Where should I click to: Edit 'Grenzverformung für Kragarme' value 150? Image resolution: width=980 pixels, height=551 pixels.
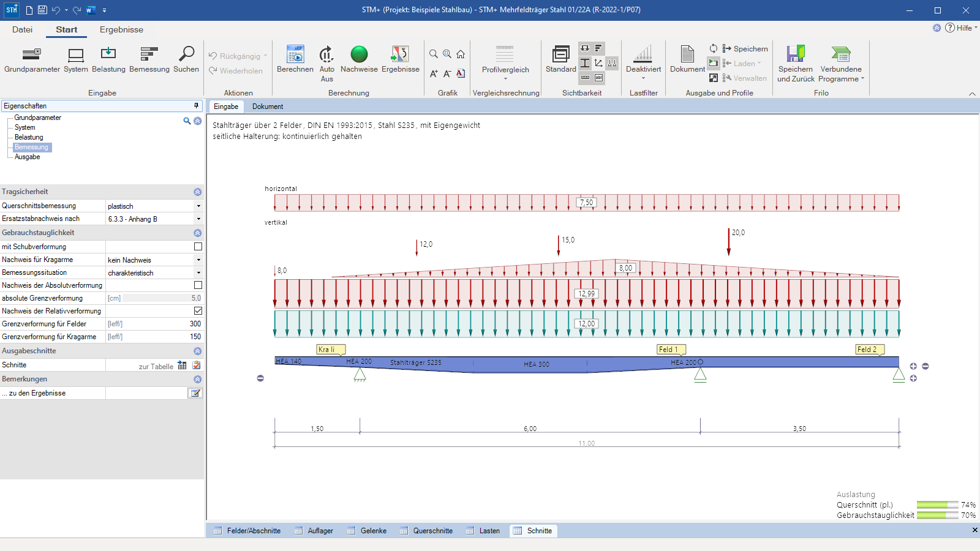coord(154,337)
